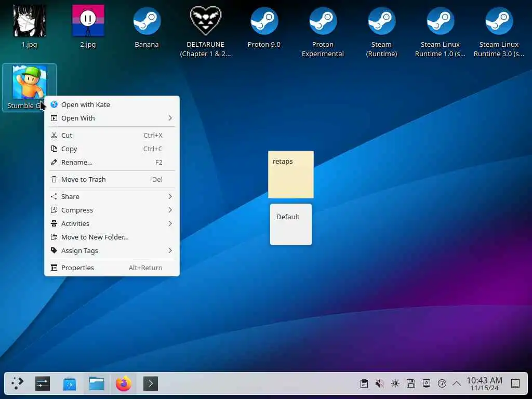This screenshot has height=399, width=532.
Task: Choose Open with Kate
Action: 112,104
